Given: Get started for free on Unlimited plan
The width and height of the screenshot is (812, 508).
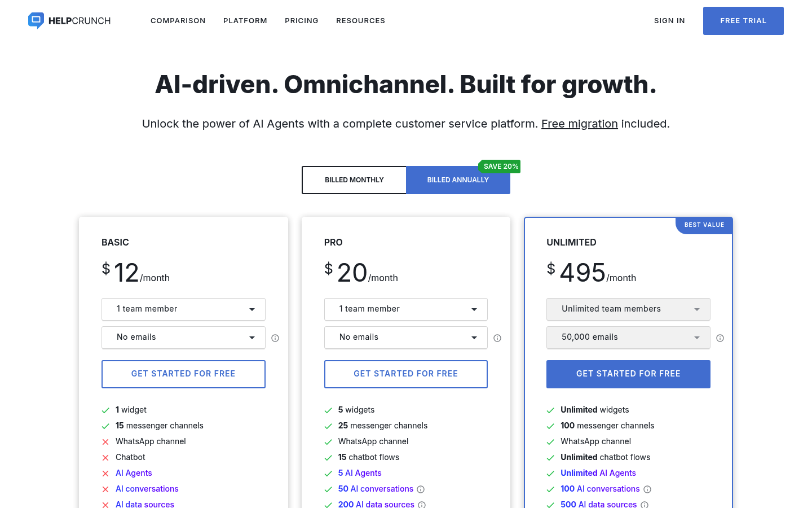Looking at the screenshot, I should [x=628, y=374].
